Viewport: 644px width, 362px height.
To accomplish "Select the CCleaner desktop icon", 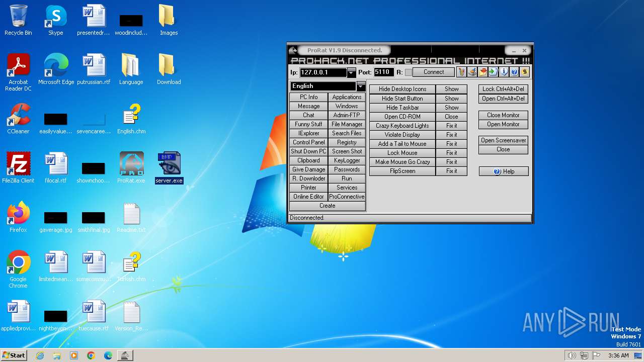I will click(18, 119).
